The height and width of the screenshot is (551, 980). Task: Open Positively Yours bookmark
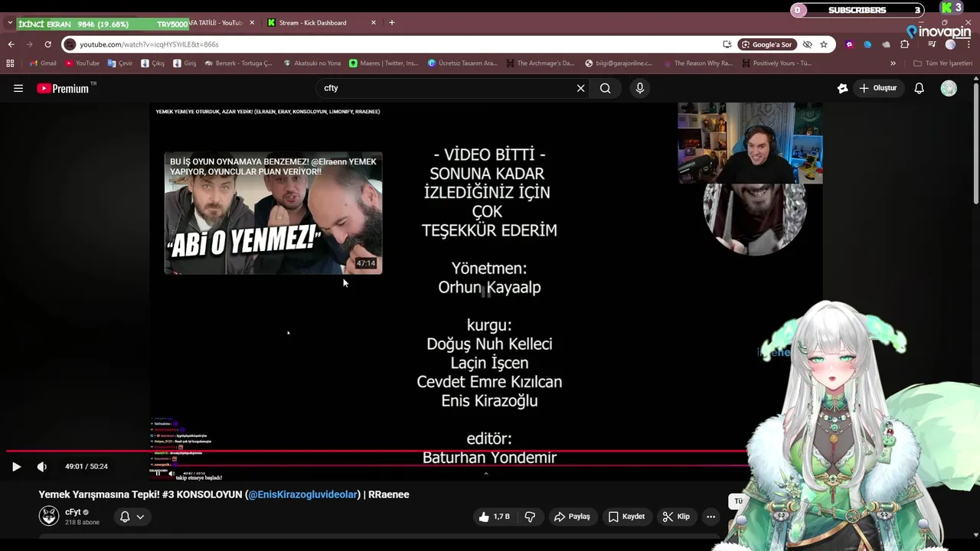click(x=776, y=64)
